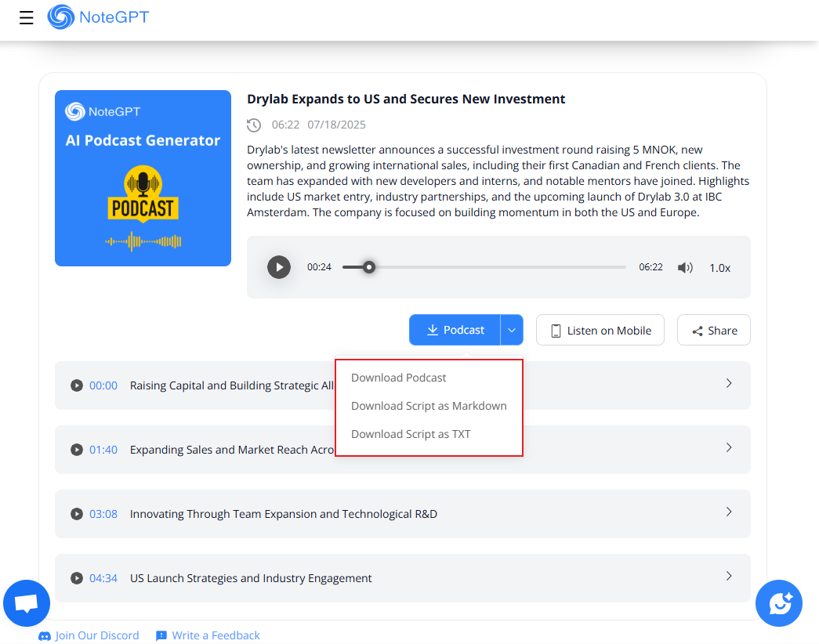The height and width of the screenshot is (644, 819).
Task: Seek on the audio progress track
Action: (484, 267)
